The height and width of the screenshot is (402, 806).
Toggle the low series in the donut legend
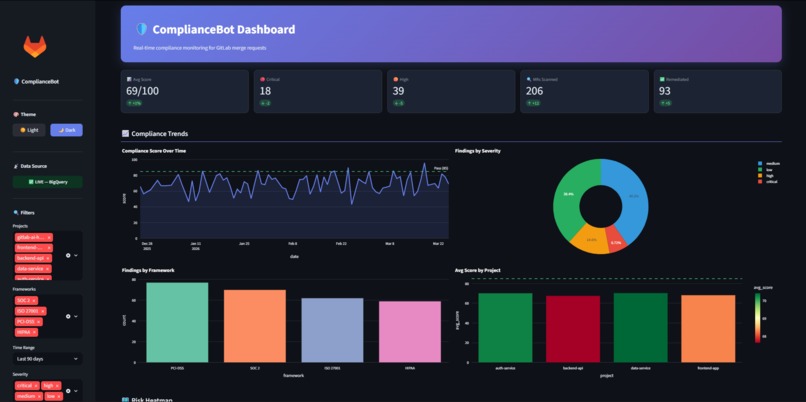[x=765, y=170]
